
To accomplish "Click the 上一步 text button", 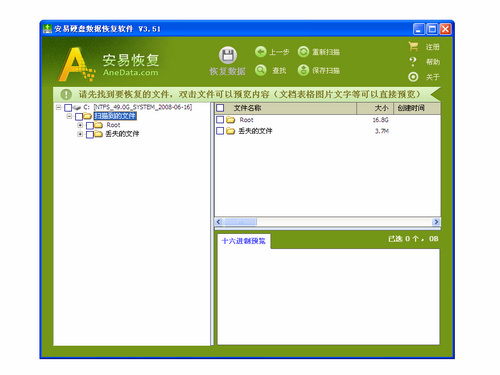I will click(x=279, y=52).
